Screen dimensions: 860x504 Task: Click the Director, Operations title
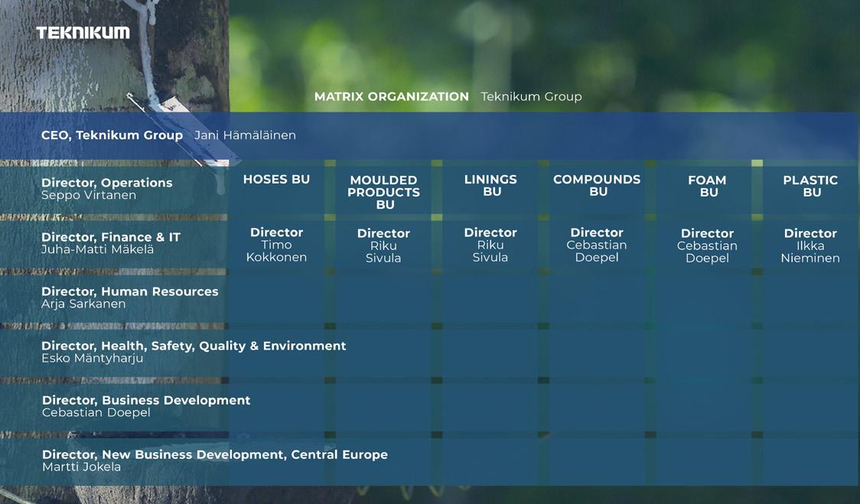point(107,183)
